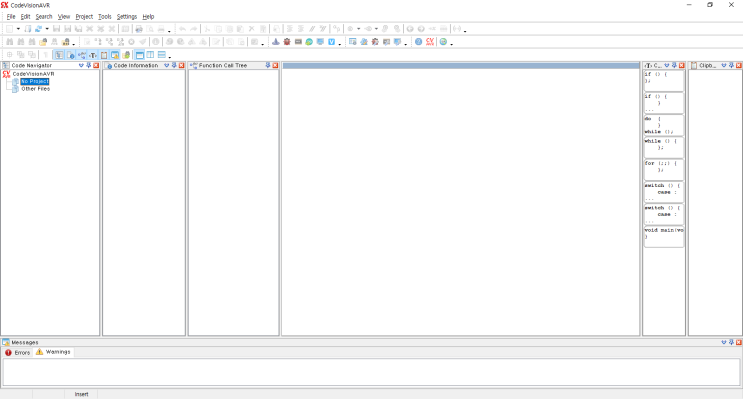Click the reopen file blue arrows icon

pyautogui.click(x=38, y=29)
